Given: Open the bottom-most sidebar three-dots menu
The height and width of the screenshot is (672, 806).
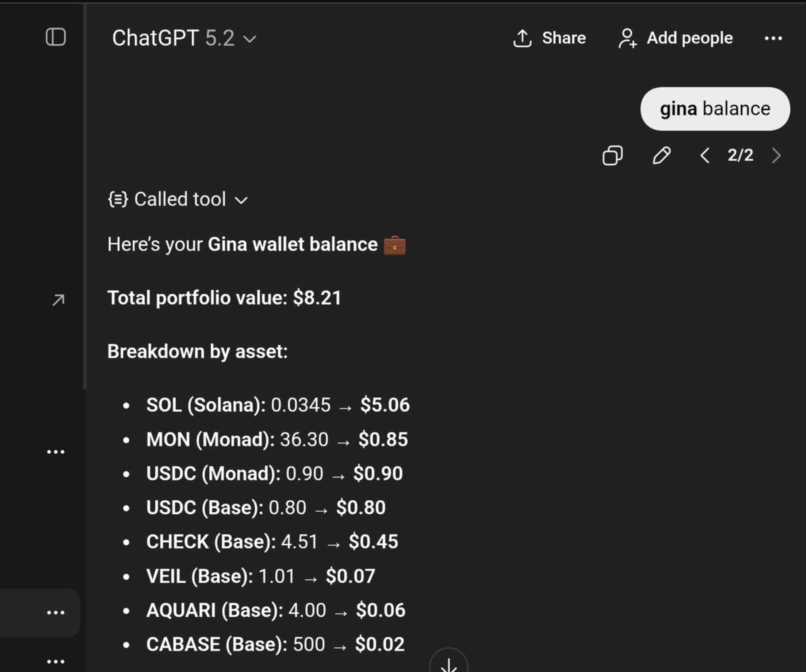Looking at the screenshot, I should point(56,662).
